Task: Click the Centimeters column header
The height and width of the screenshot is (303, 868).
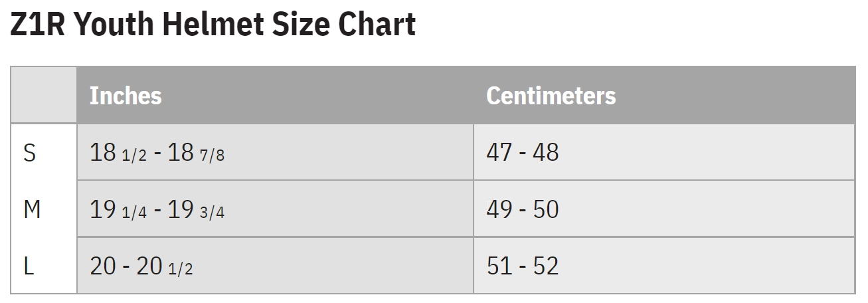Action: click(551, 96)
